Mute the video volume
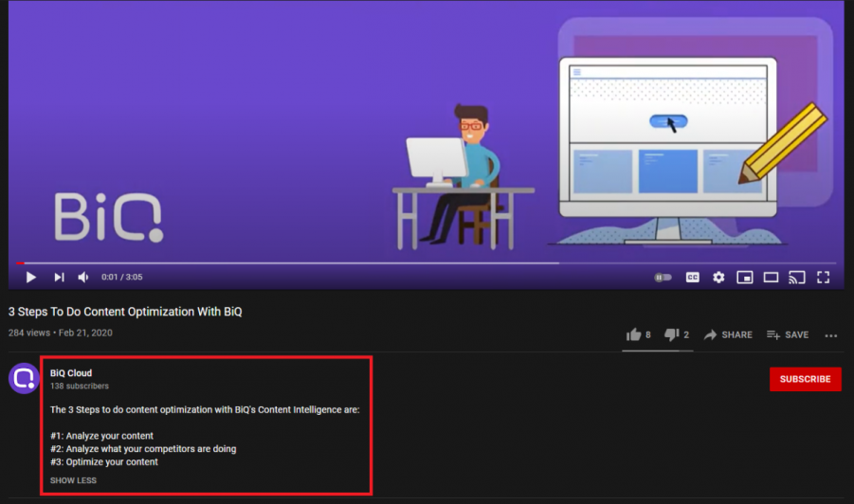 (x=82, y=277)
